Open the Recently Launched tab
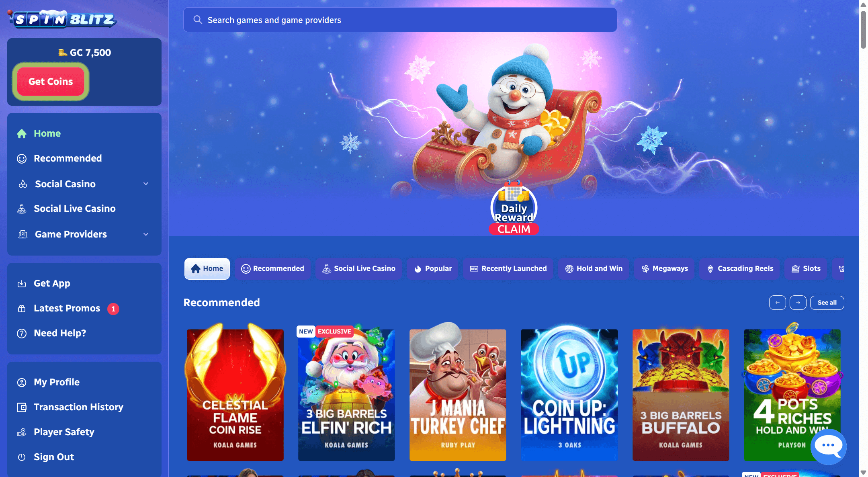Image resolution: width=868 pixels, height=477 pixels. 508,269
